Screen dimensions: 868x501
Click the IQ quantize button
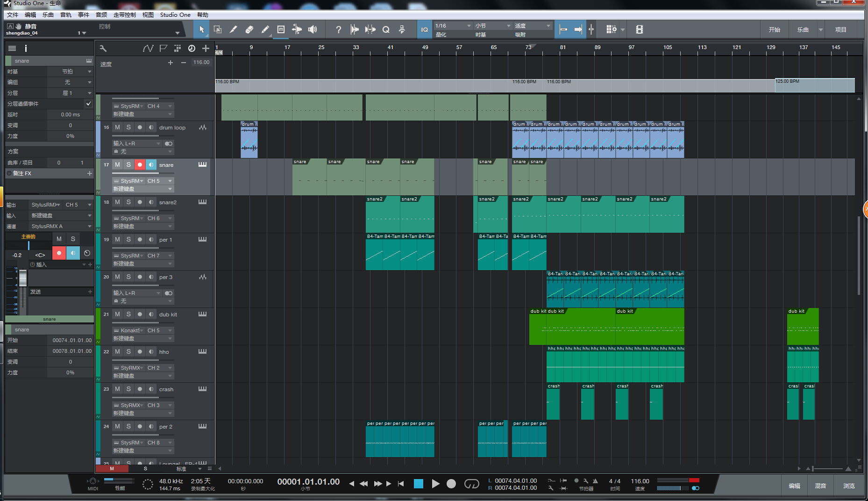[424, 29]
